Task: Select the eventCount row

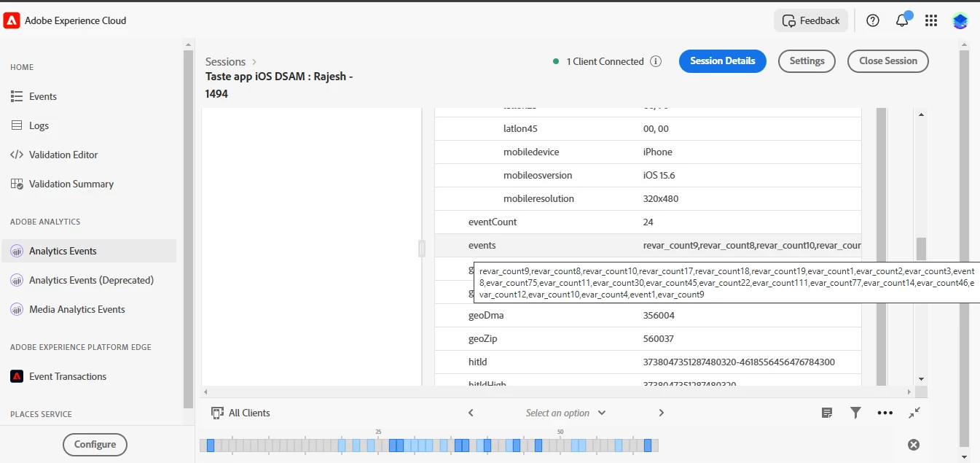Action: 648,222
